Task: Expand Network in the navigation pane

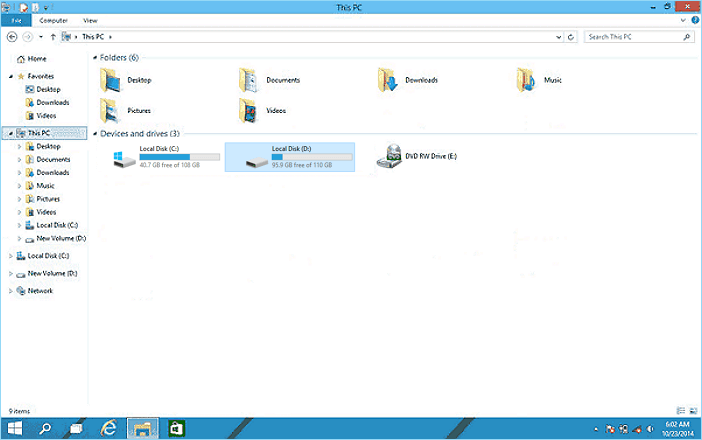Action: click(11, 291)
